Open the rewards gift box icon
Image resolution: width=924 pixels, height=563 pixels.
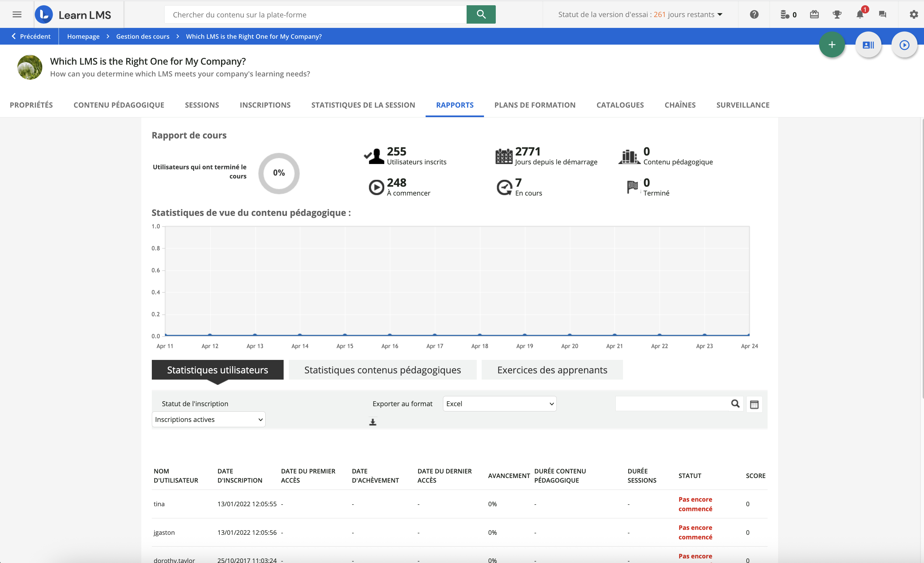click(x=814, y=15)
